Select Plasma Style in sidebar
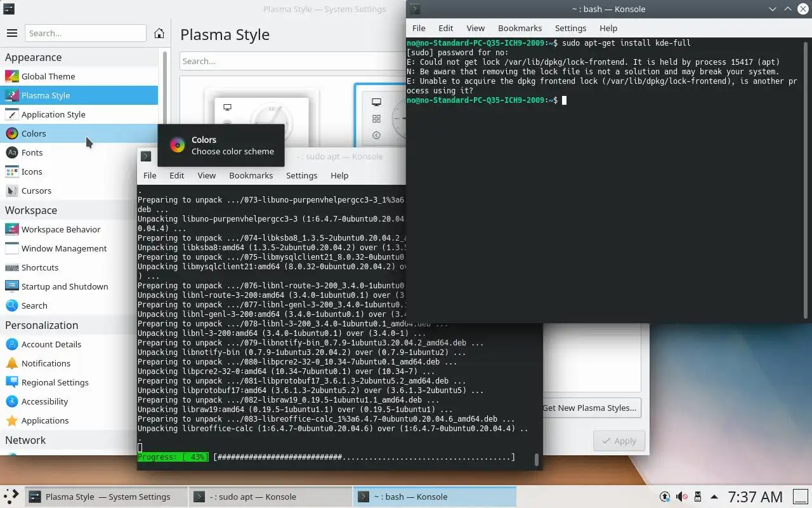 pyautogui.click(x=79, y=95)
